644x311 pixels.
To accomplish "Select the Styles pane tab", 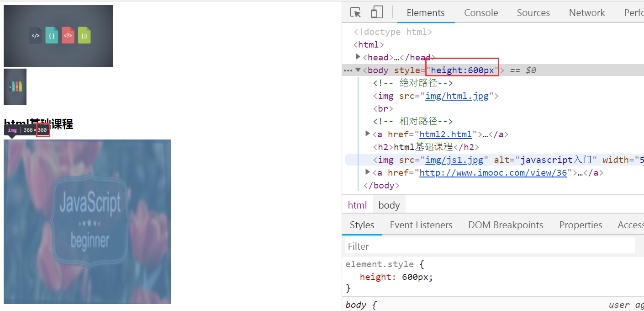I will coord(362,225).
